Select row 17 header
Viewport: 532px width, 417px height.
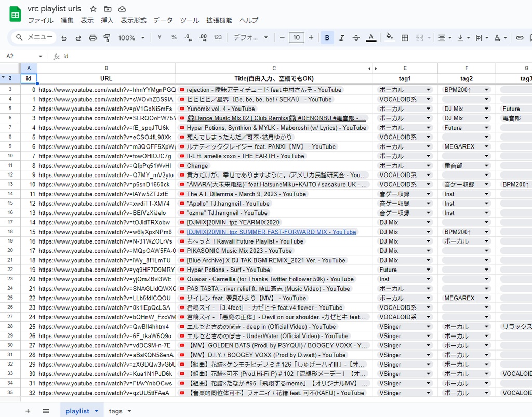pos(10,222)
